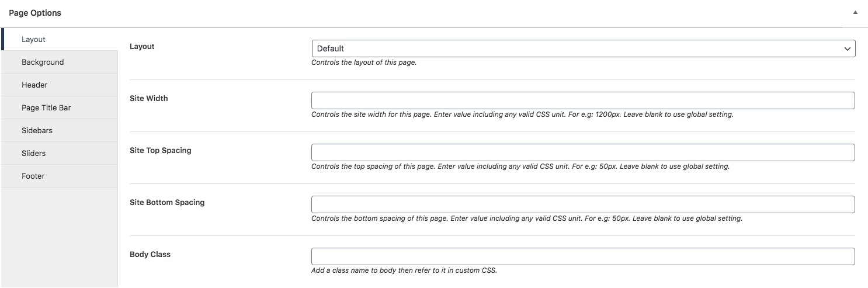The height and width of the screenshot is (288, 868).
Task: Open the Layout dropdown
Action: (583, 48)
